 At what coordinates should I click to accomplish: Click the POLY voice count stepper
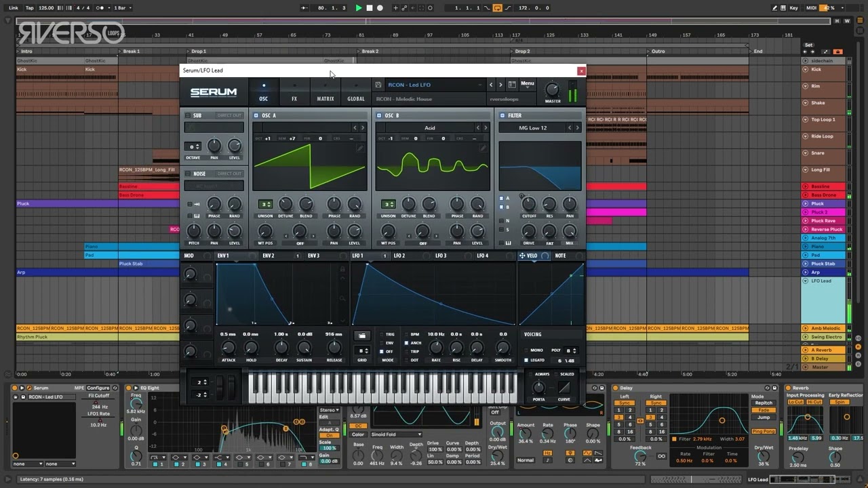pos(571,350)
